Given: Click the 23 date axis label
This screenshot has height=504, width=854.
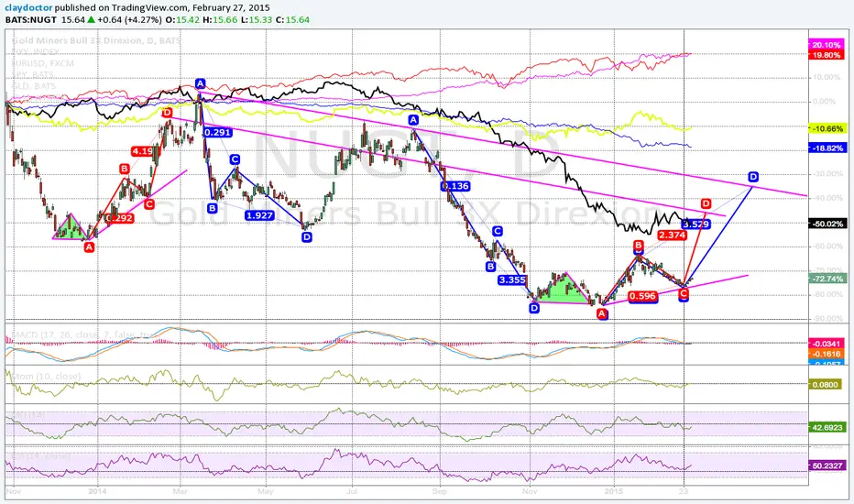Looking at the screenshot, I should click(684, 491).
